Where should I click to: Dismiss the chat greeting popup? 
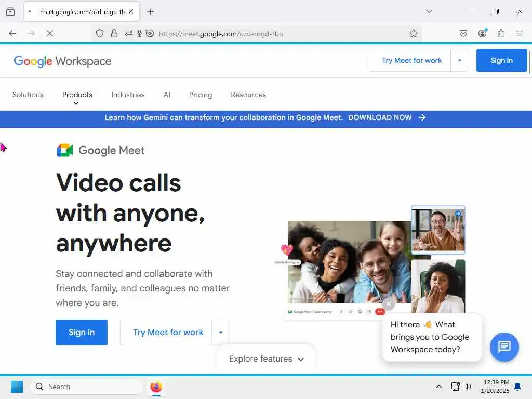(x=389, y=304)
